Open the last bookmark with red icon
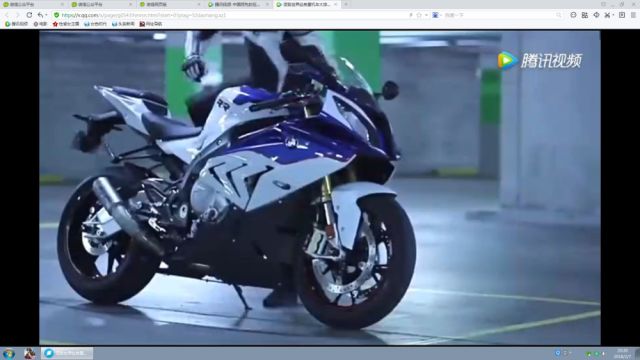The width and height of the screenshot is (640, 360). (x=151, y=24)
